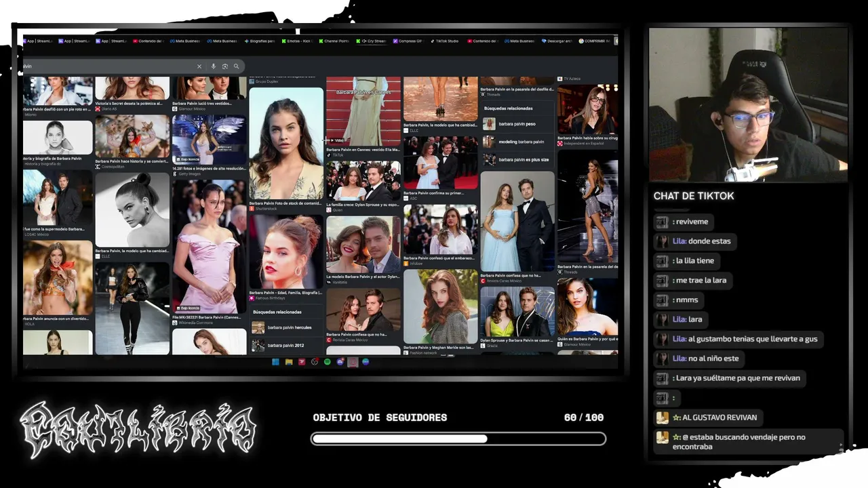This screenshot has height=488, width=868.
Task: Switch to the Biografías browser tab
Action: pyautogui.click(x=260, y=41)
